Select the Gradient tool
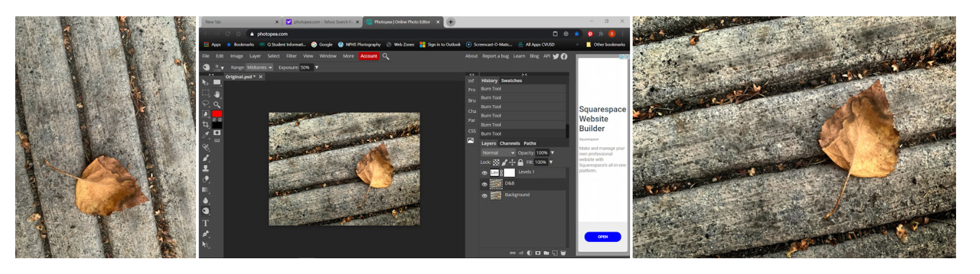Viewport: 980px width, 274px height. pyautogui.click(x=205, y=190)
